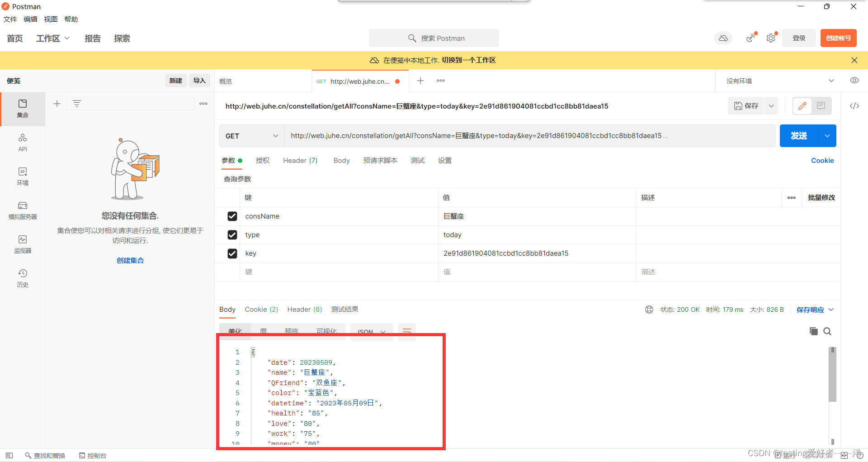Click the response body vertical scrollbar
This screenshot has width=868, height=462.
[x=832, y=374]
